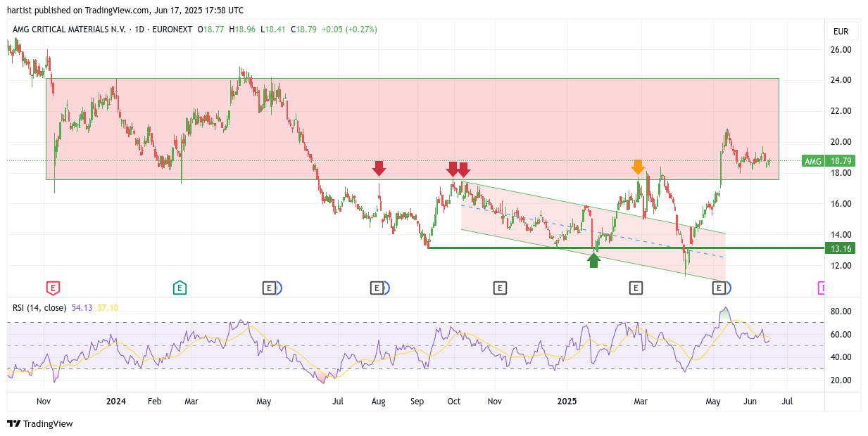868x436 pixels.
Task: Click the Feb label on time axis
Action: (154, 402)
